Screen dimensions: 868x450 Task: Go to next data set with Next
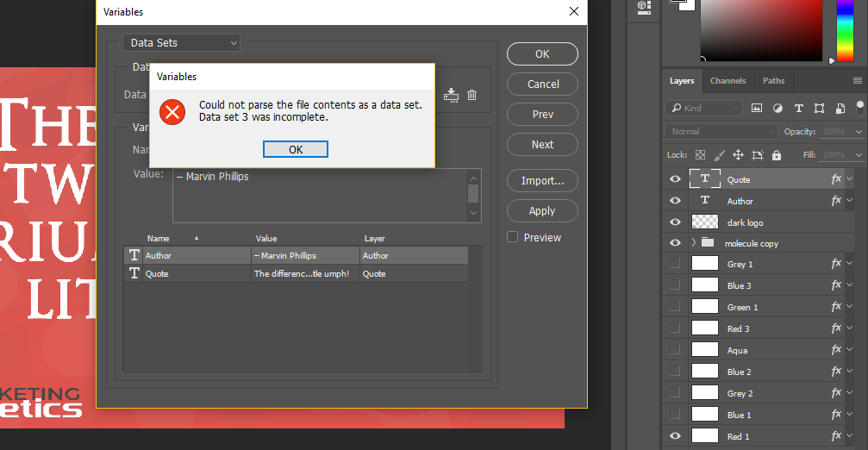(542, 145)
